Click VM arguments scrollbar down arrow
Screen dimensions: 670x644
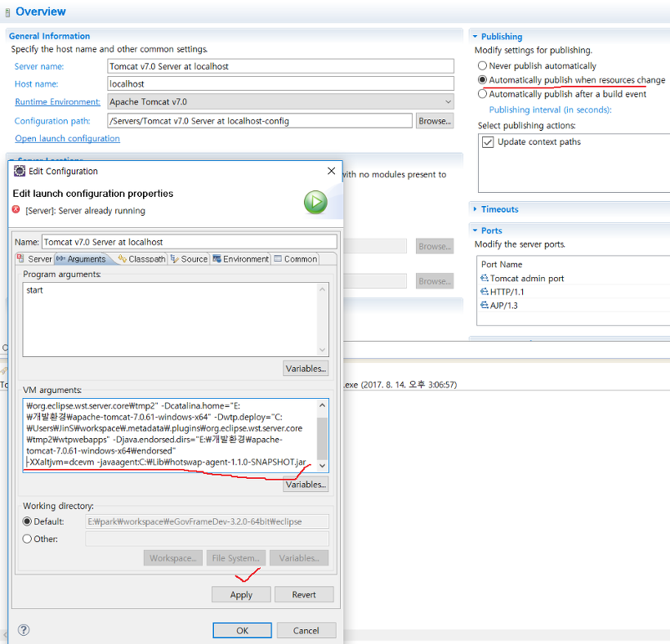pos(323,466)
